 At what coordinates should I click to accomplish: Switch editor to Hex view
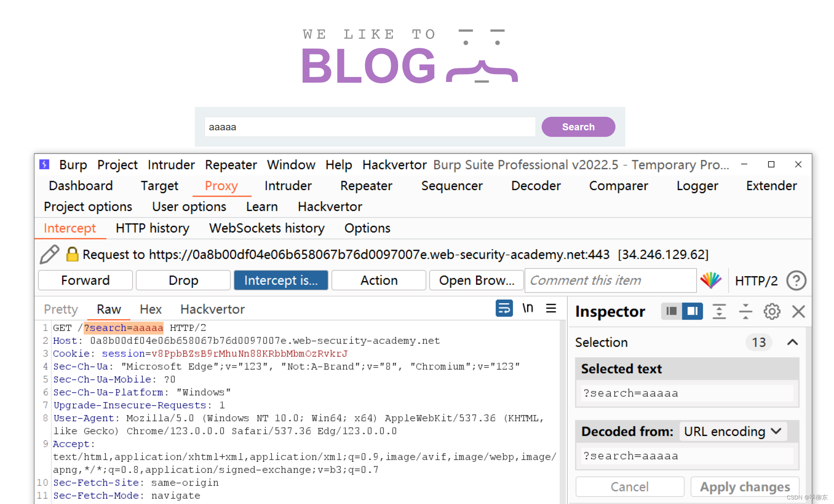150,309
